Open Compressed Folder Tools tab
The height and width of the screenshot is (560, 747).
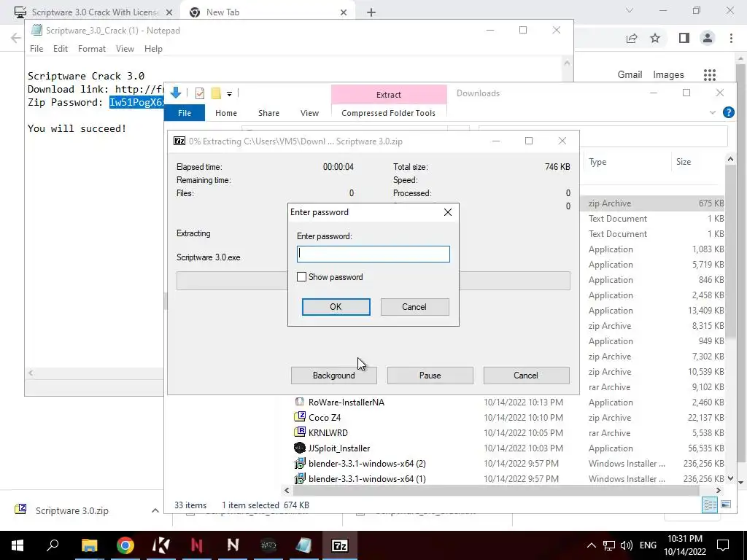coord(388,113)
